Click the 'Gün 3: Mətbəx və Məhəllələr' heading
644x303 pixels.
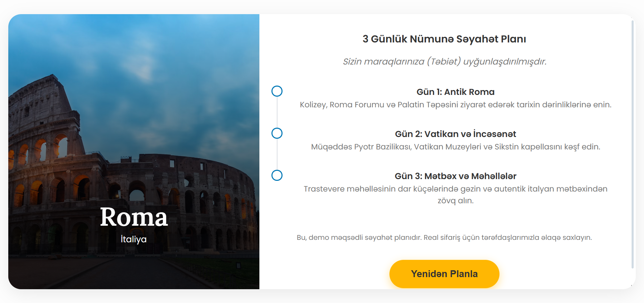pyautogui.click(x=455, y=176)
